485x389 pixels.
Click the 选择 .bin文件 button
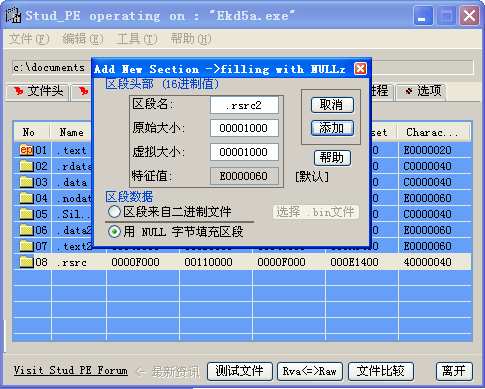[x=316, y=212]
